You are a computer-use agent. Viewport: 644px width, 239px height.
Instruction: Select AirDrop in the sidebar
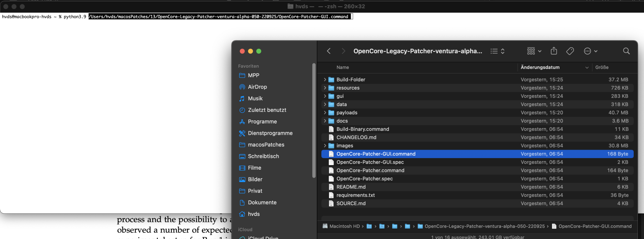pyautogui.click(x=257, y=87)
